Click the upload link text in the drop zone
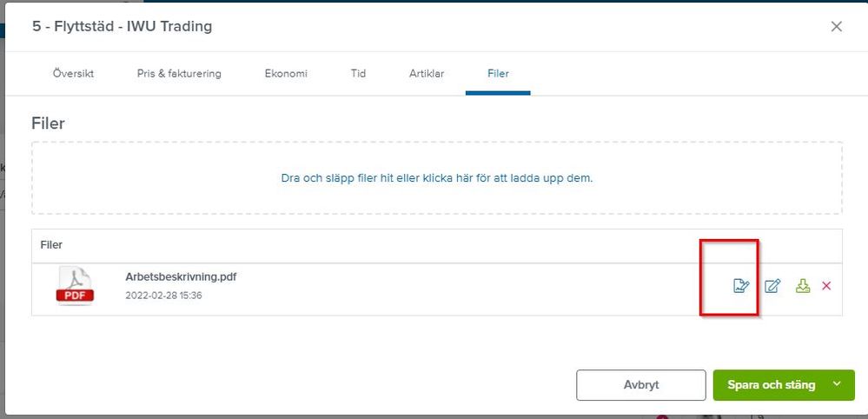This screenshot has width=868, height=419. 437,179
